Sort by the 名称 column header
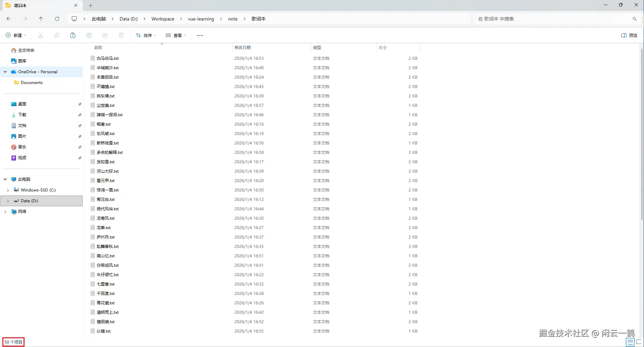 98,48
